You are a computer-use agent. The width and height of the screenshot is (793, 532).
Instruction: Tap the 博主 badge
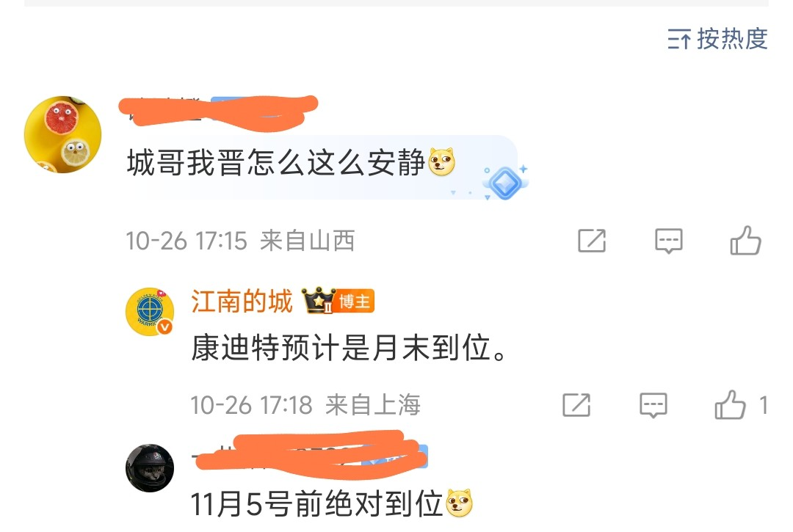(355, 302)
